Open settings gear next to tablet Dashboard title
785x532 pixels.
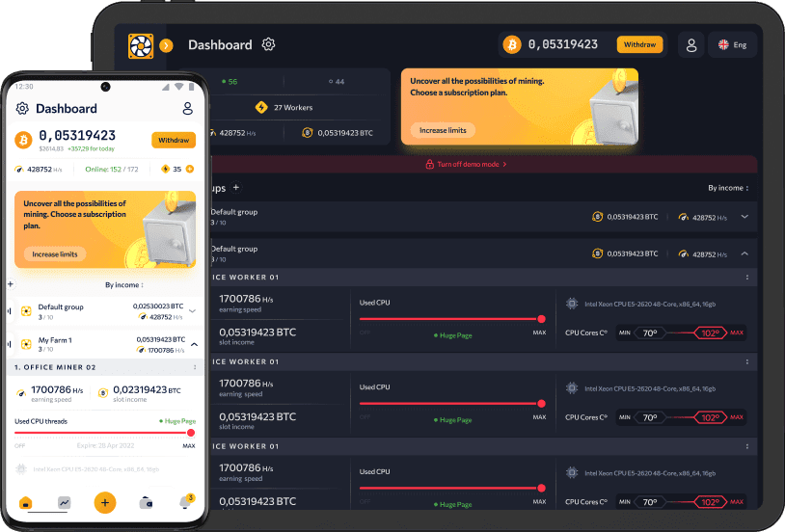point(268,44)
